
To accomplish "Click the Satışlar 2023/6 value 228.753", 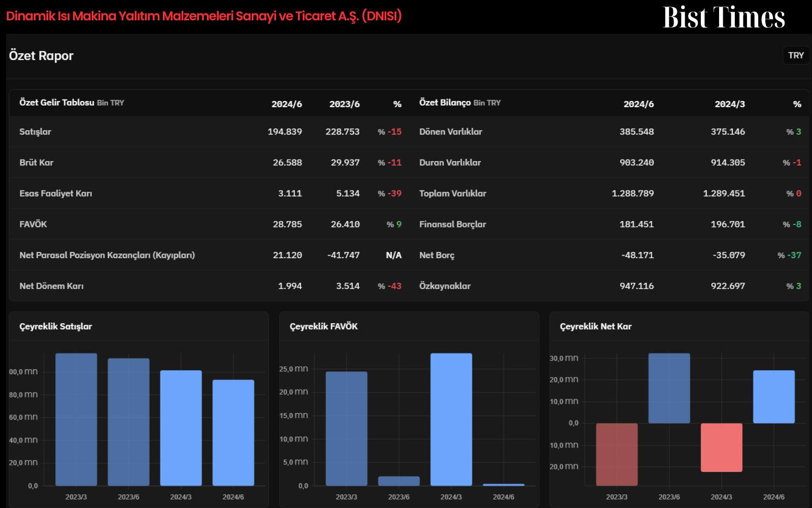I will pos(343,132).
